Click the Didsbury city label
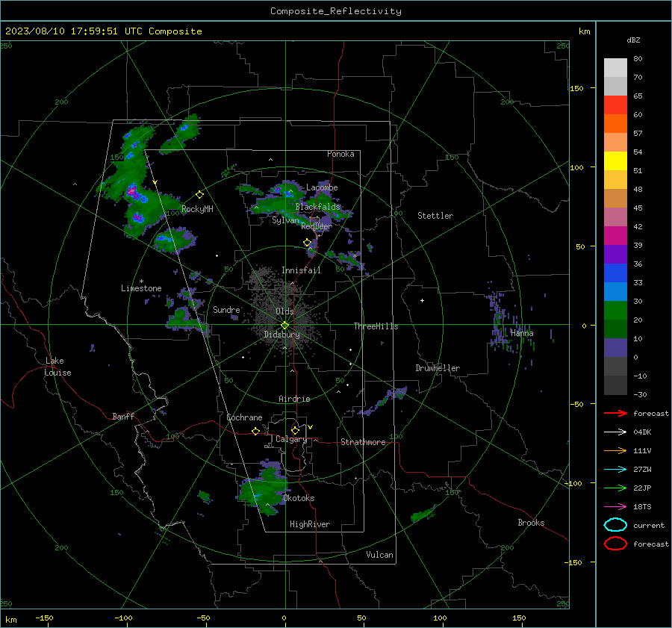The image size is (672, 628). (282, 335)
